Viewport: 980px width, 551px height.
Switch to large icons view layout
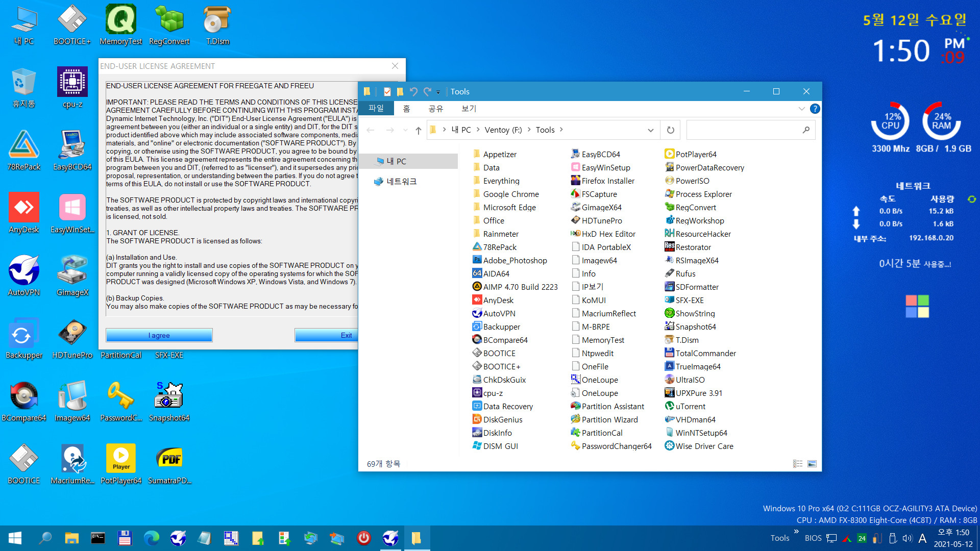(812, 464)
